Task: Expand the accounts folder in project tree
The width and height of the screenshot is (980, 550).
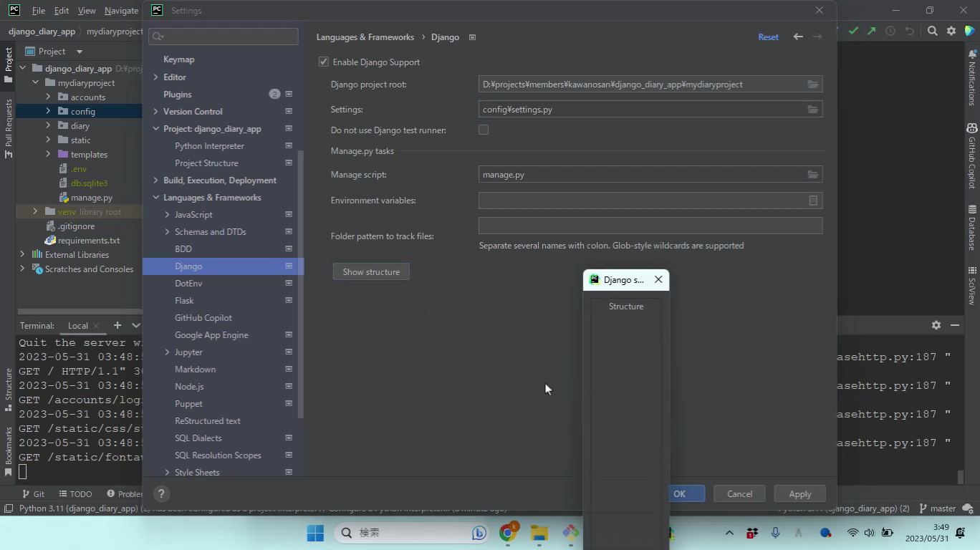Action: coord(48,97)
